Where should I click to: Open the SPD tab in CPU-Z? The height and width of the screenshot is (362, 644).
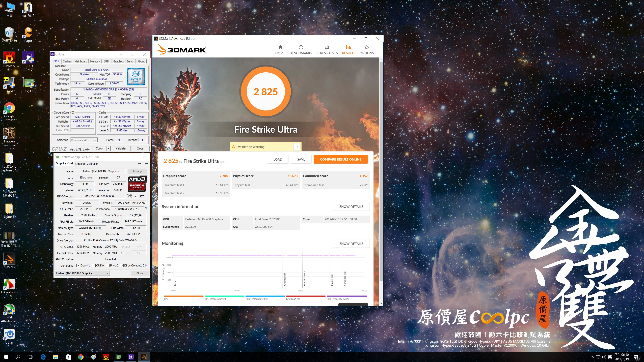pos(106,61)
